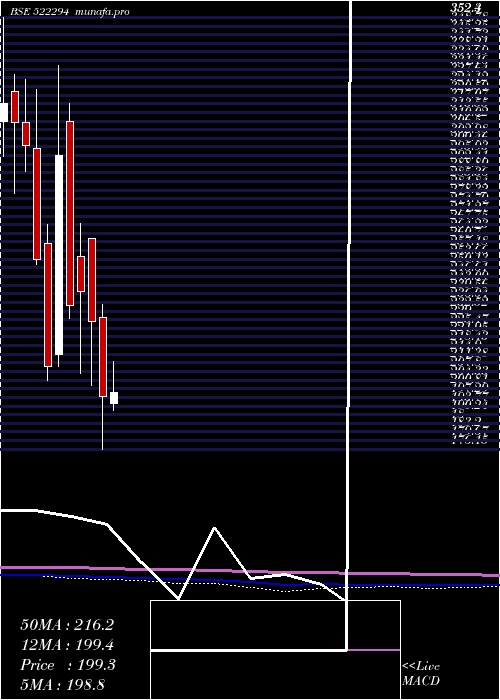Image resolution: width=500 pixels, height=700 pixels.
Task: Click the 5MA : 198.8 value
Action: 62,685
